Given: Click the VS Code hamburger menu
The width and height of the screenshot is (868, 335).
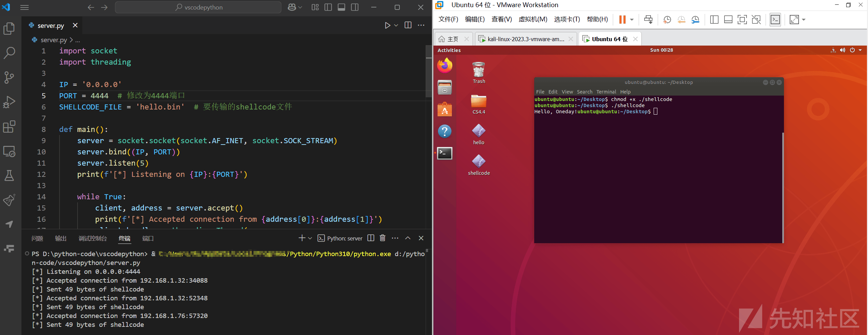Looking at the screenshot, I should pos(24,7).
